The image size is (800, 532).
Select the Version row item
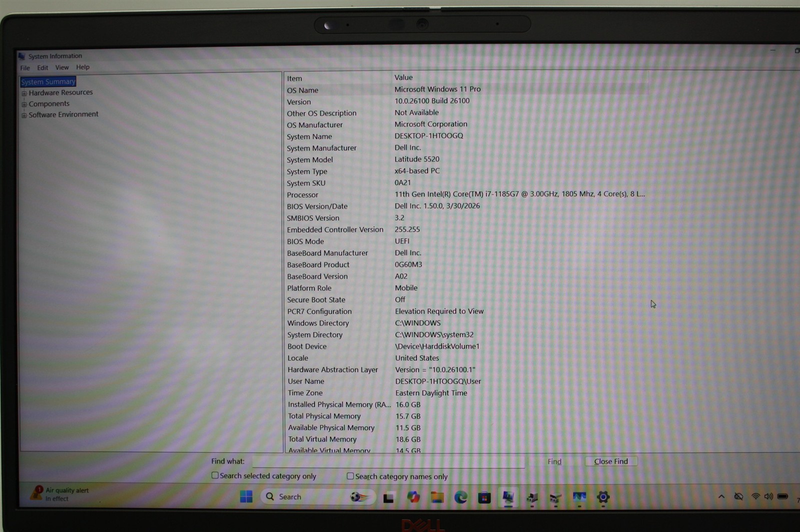click(466, 101)
